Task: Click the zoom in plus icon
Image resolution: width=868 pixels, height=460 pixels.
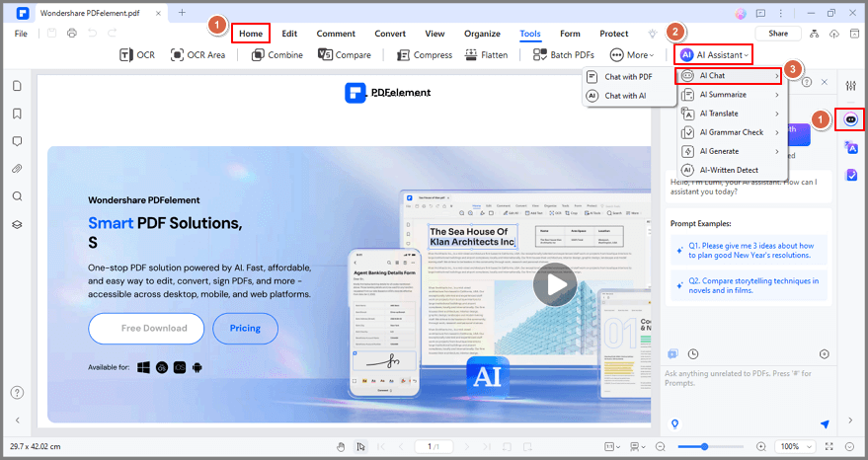Action: pyautogui.click(x=761, y=447)
